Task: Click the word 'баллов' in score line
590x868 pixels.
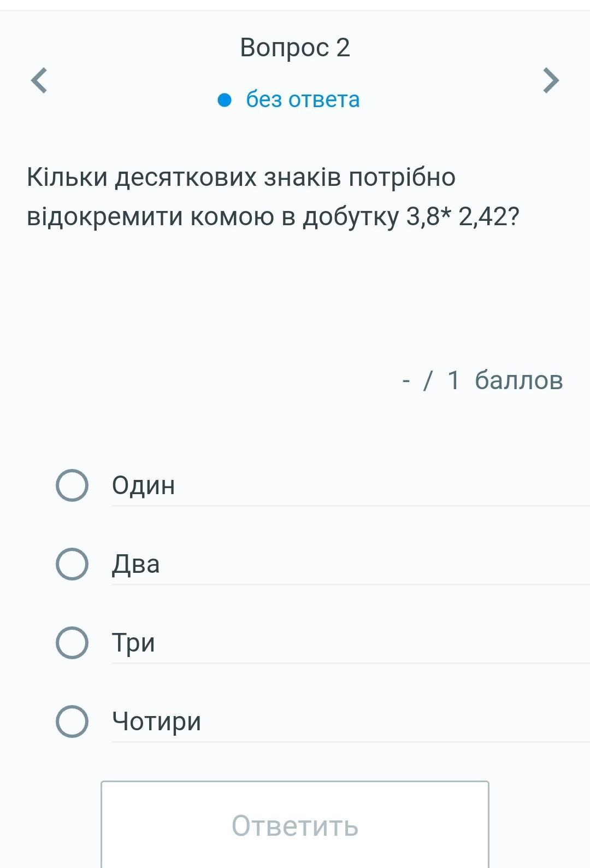Action: 518,380
